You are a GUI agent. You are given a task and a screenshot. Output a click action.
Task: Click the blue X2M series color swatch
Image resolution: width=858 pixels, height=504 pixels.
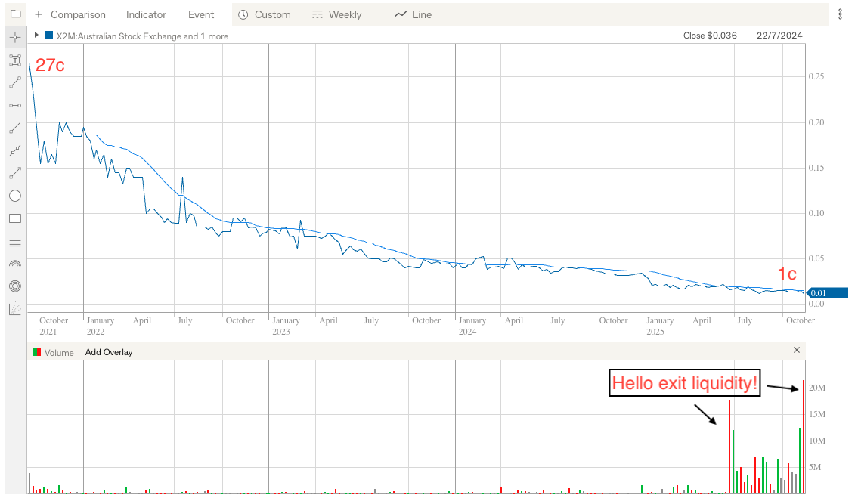coord(49,36)
